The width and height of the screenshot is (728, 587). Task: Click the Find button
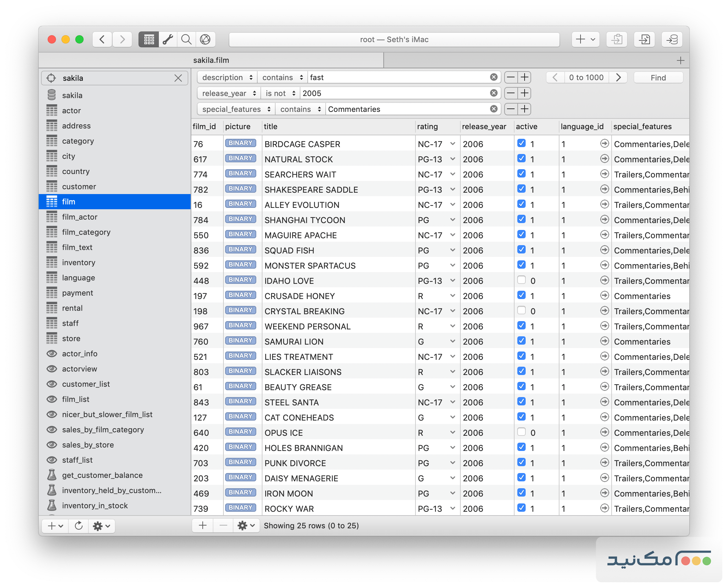pos(658,77)
